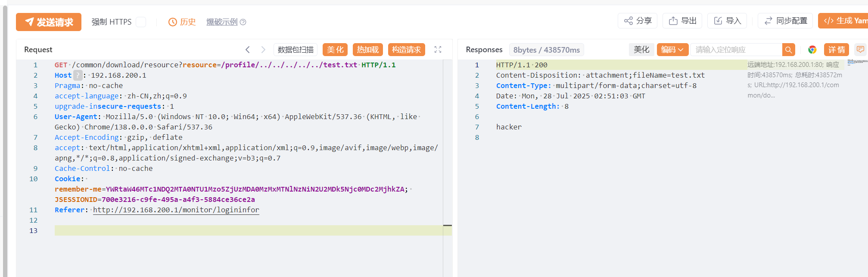Viewport: 868px width, 277px height.
Task: Click the question mark badge next to Host
Action: tap(78, 75)
